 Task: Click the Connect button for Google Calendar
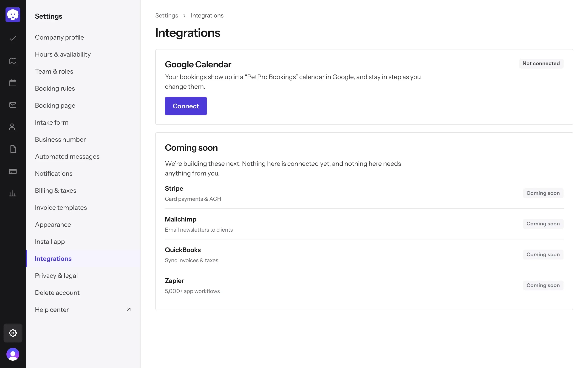coord(186,106)
